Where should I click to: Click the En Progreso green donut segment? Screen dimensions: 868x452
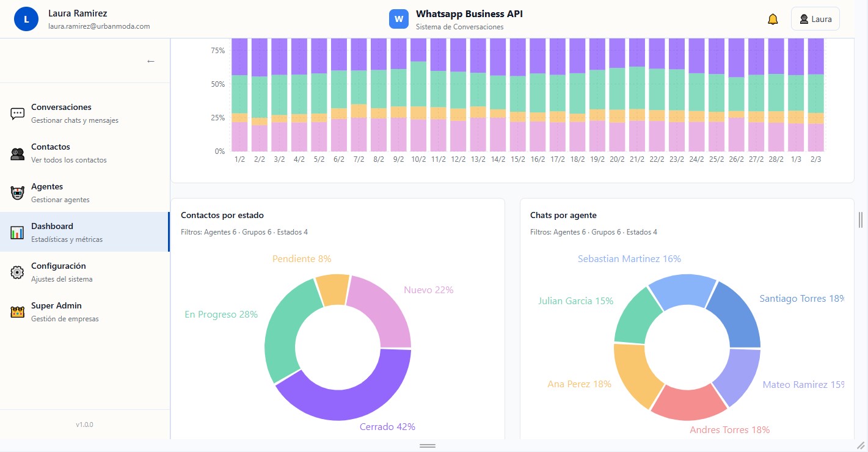tap(286, 333)
